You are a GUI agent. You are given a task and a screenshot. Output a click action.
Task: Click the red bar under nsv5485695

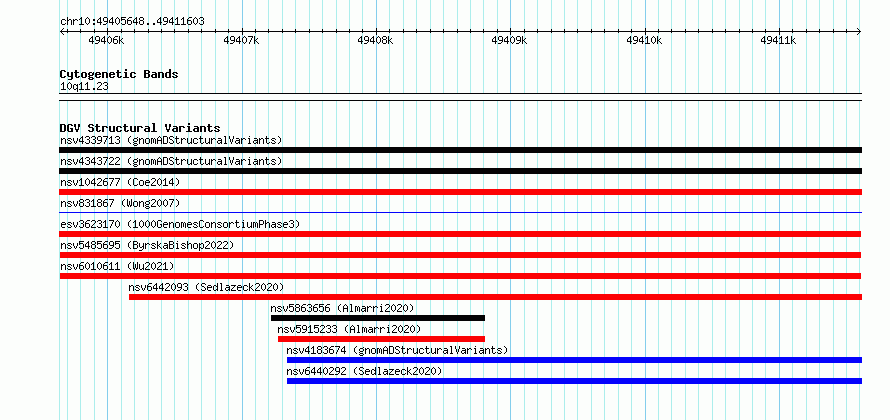coord(460,255)
